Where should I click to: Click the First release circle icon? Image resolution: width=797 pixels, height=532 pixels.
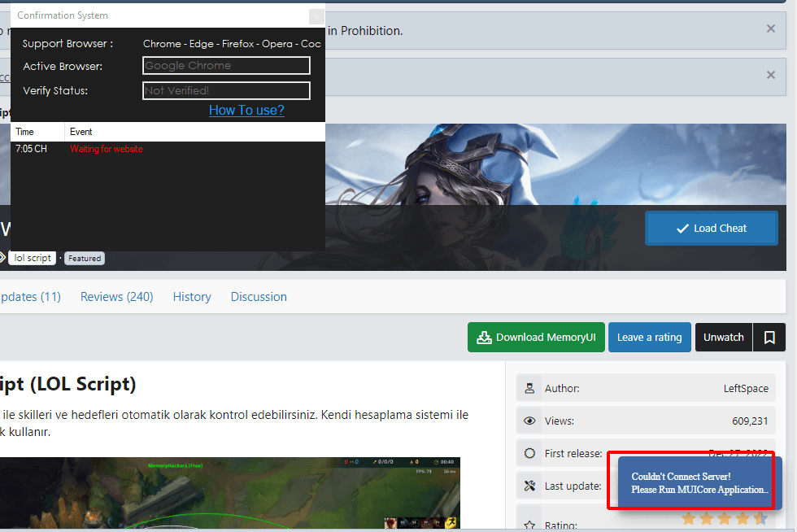[x=529, y=453]
